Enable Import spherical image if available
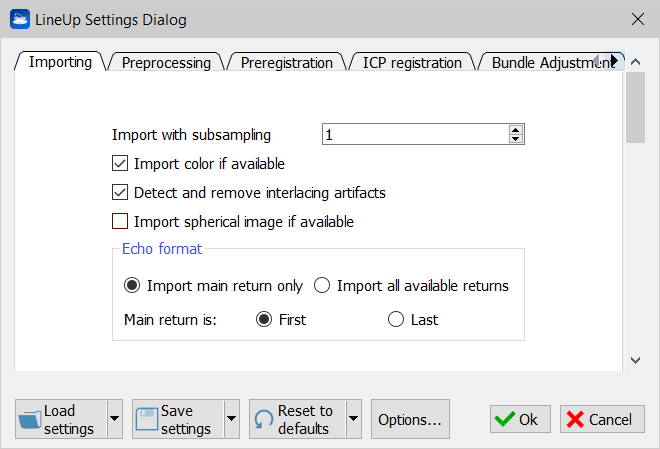 (121, 221)
